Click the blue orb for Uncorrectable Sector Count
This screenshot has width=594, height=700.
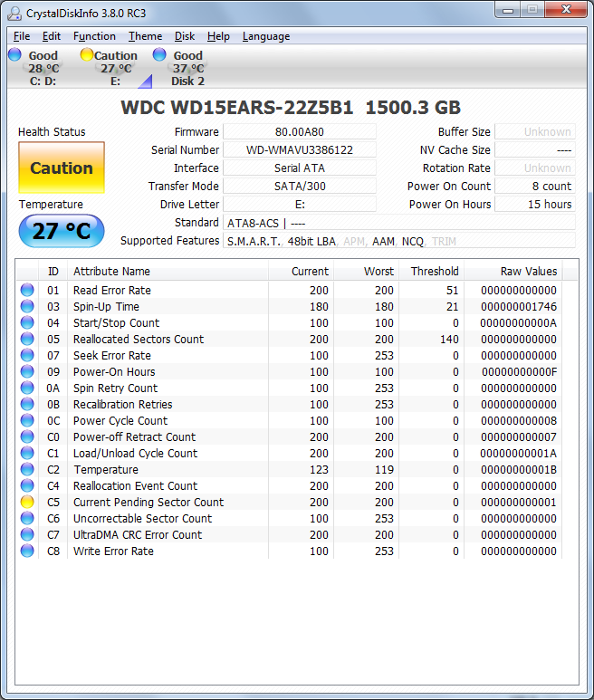click(27, 518)
